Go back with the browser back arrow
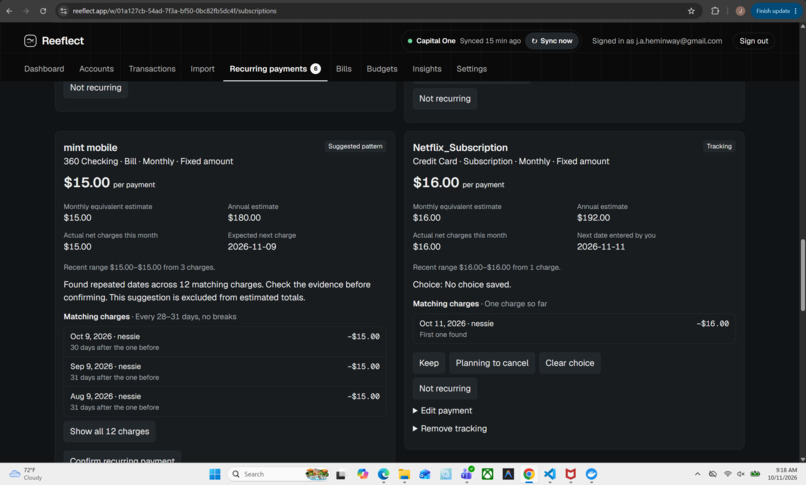The width and height of the screenshot is (806, 485). [9, 11]
